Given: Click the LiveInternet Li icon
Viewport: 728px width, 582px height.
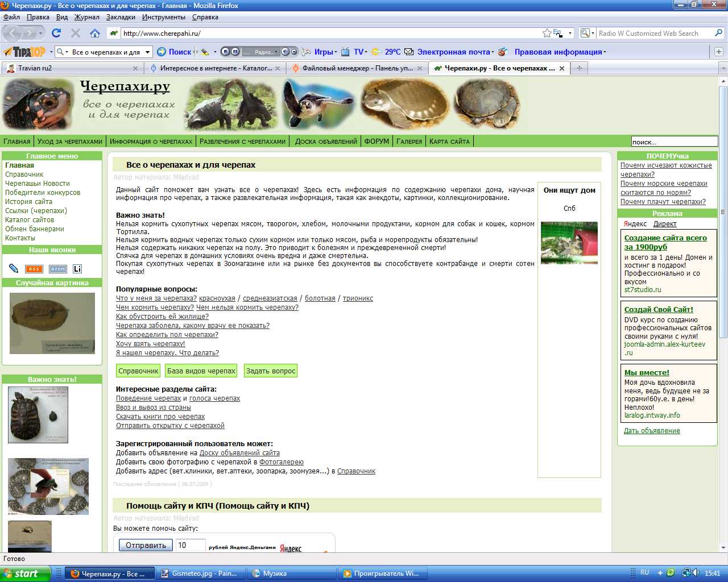Looking at the screenshot, I should tap(77, 269).
